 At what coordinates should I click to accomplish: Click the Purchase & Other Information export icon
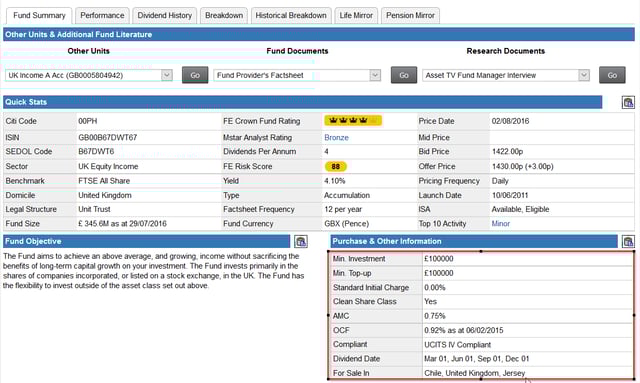coord(628,241)
